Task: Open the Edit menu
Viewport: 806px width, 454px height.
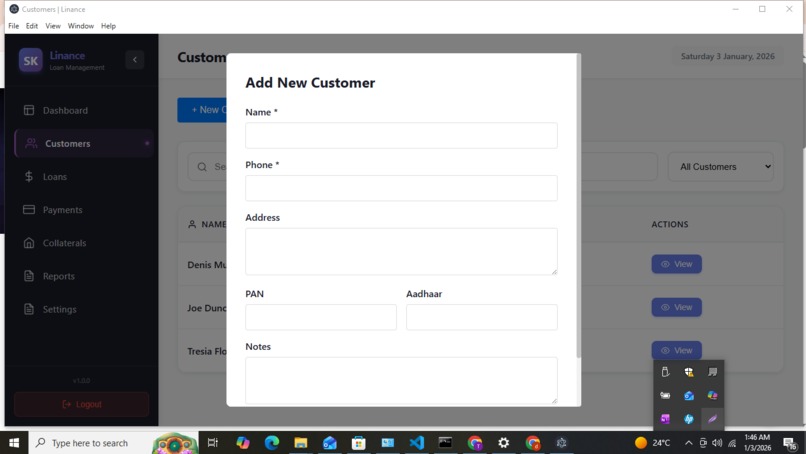Action: tap(32, 26)
